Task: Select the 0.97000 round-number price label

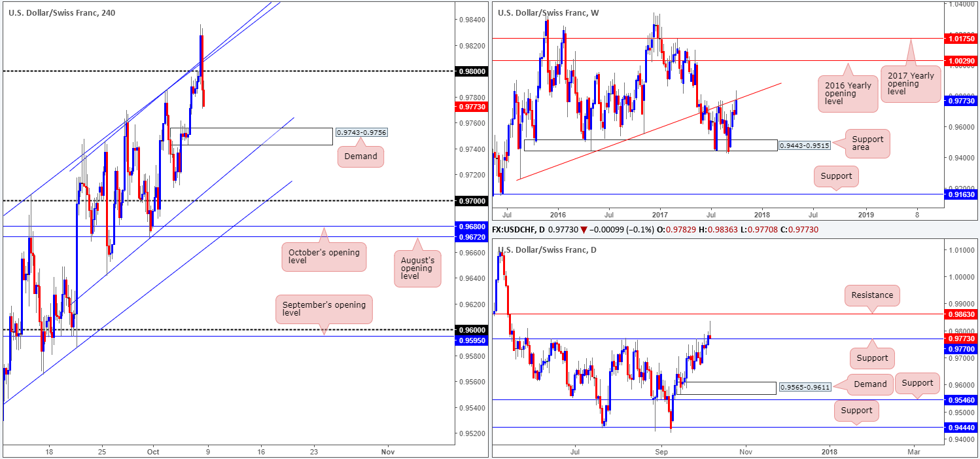Action: 472,201
